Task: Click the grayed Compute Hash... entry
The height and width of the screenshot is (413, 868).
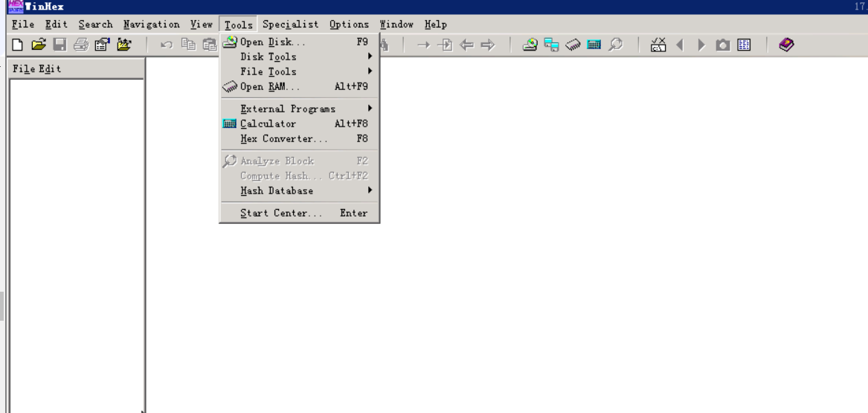Action: point(300,176)
